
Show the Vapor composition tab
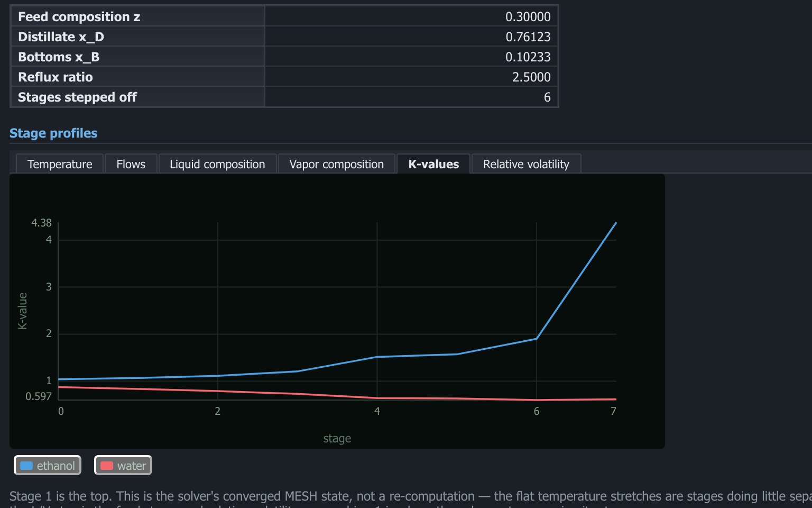[337, 164]
